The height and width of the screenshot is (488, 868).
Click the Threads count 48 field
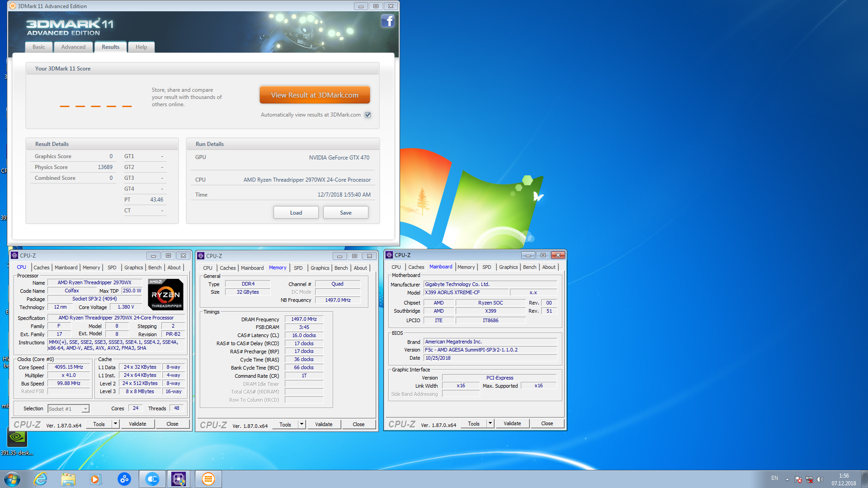click(x=176, y=408)
